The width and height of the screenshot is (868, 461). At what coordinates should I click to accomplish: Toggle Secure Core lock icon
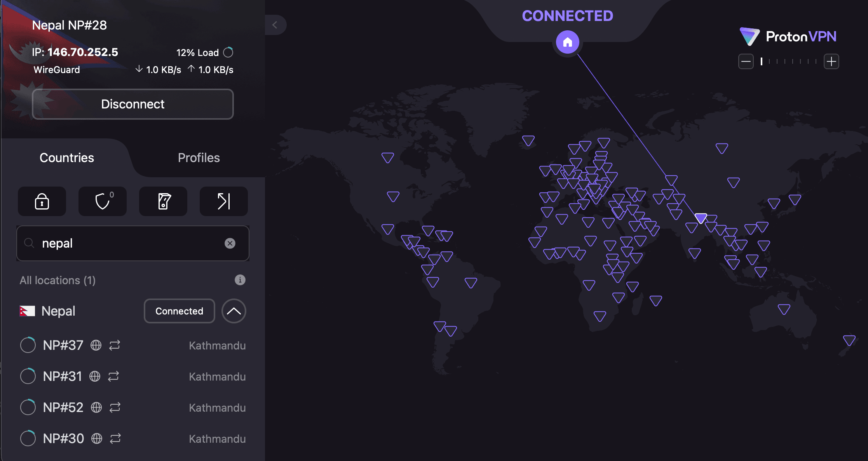tap(42, 201)
